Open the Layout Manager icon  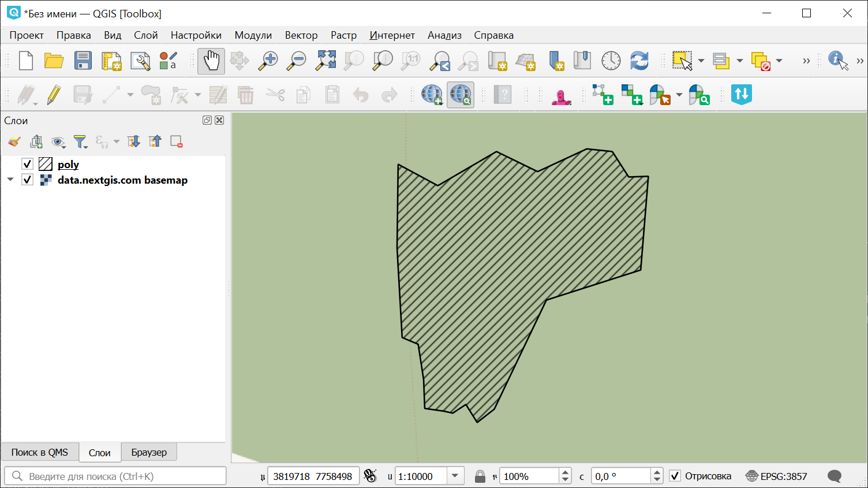(x=140, y=61)
